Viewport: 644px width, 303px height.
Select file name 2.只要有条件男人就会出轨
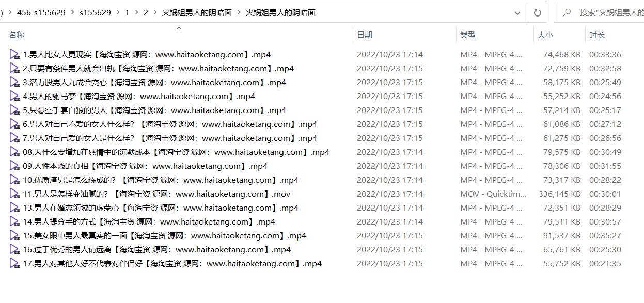(158, 68)
